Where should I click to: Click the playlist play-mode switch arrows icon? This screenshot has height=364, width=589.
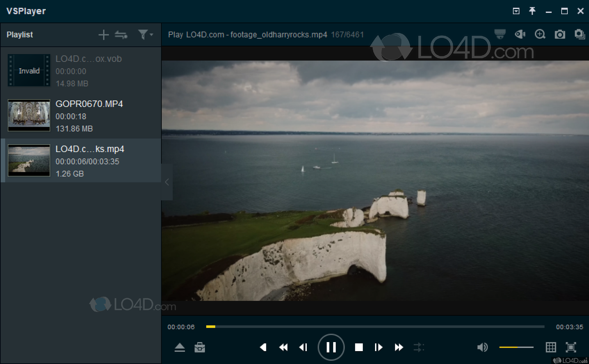tap(121, 35)
